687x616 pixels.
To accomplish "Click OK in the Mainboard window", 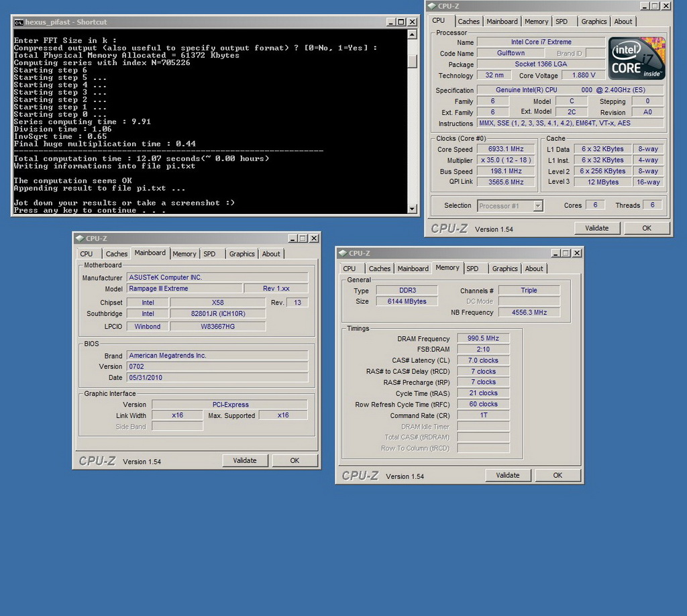I will click(295, 460).
